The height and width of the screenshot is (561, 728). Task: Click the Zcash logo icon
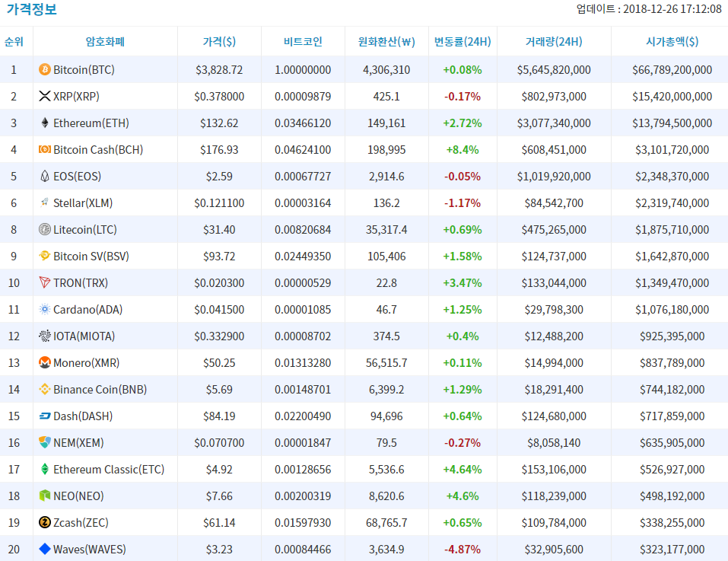(x=45, y=522)
